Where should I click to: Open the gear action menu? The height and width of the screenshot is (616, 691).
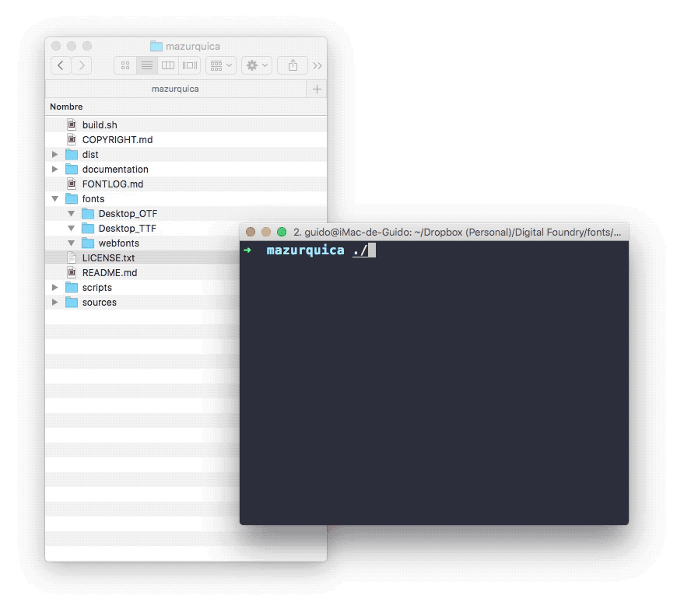click(257, 65)
